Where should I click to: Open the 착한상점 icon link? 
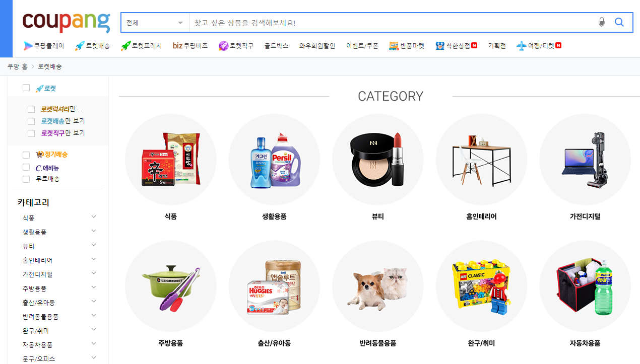[440, 46]
